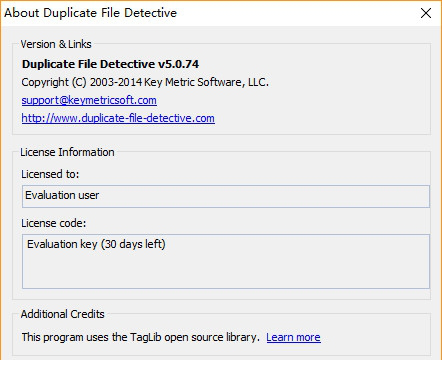The image size is (442, 374).
Task: Click the 'Licensed to:' label
Action: 50,174
